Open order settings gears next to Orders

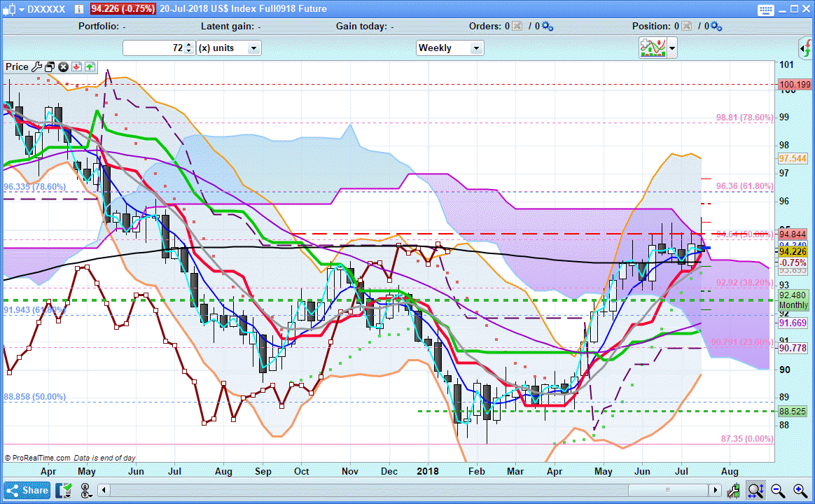(548, 26)
